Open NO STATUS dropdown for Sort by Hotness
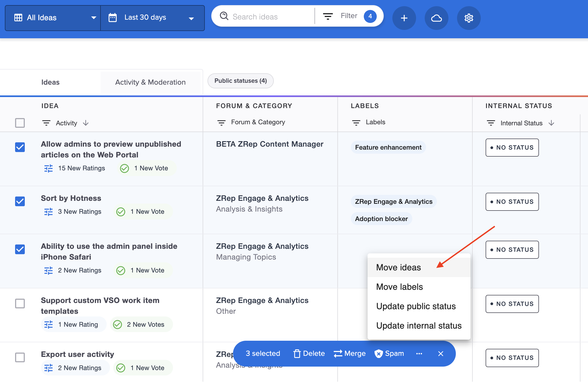The height and width of the screenshot is (386, 588). click(512, 202)
